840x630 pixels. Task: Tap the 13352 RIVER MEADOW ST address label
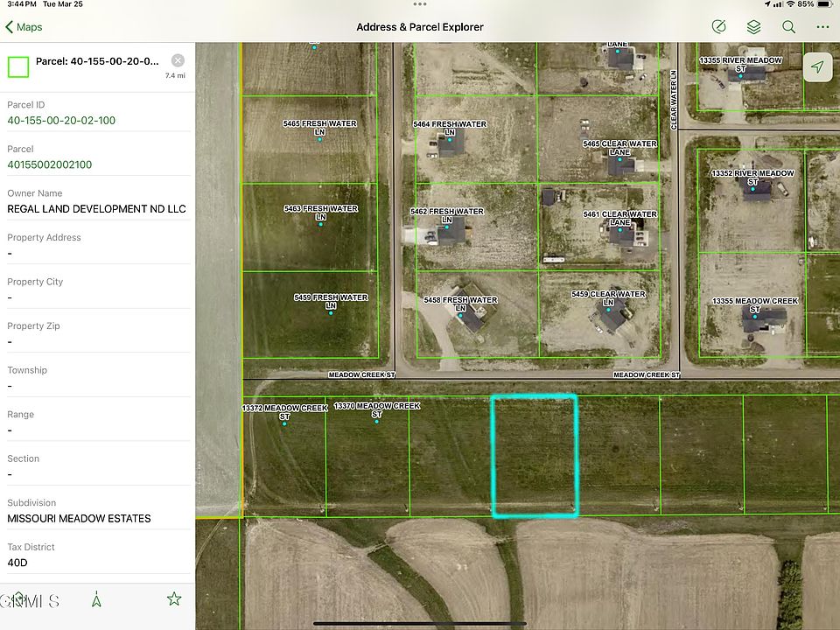click(752, 178)
